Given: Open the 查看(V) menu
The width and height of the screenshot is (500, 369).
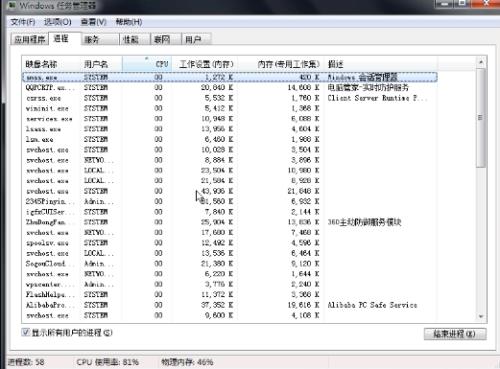Looking at the screenshot, I should [93, 22].
